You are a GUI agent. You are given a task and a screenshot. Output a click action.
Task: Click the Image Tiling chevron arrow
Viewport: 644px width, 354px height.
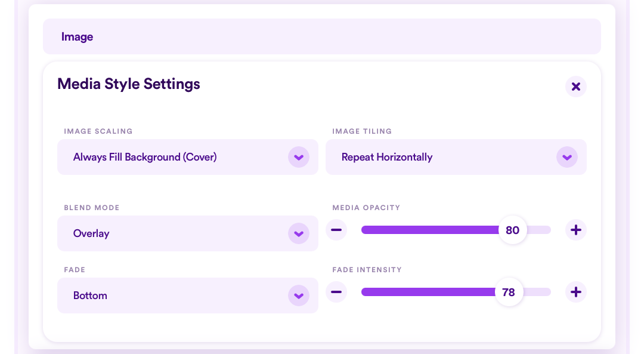click(x=567, y=157)
